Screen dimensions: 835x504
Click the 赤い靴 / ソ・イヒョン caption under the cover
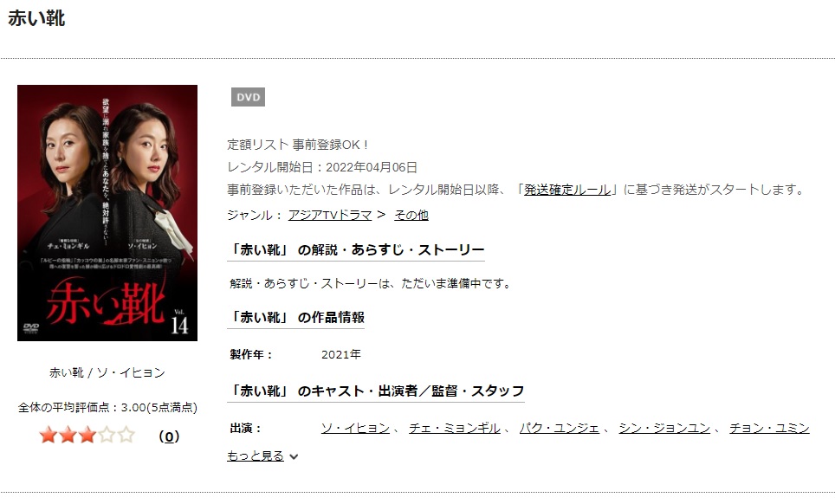pyautogui.click(x=107, y=372)
